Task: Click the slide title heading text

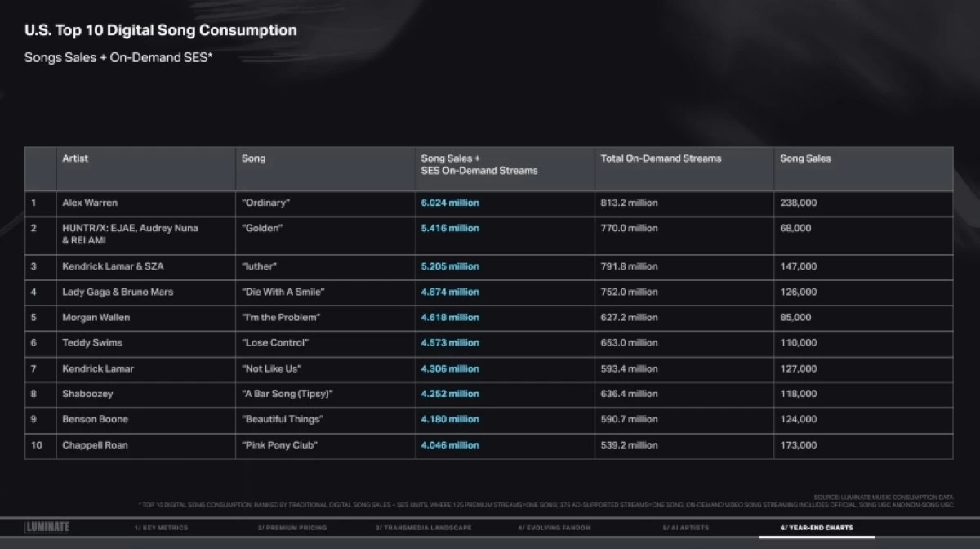Action: [160, 31]
